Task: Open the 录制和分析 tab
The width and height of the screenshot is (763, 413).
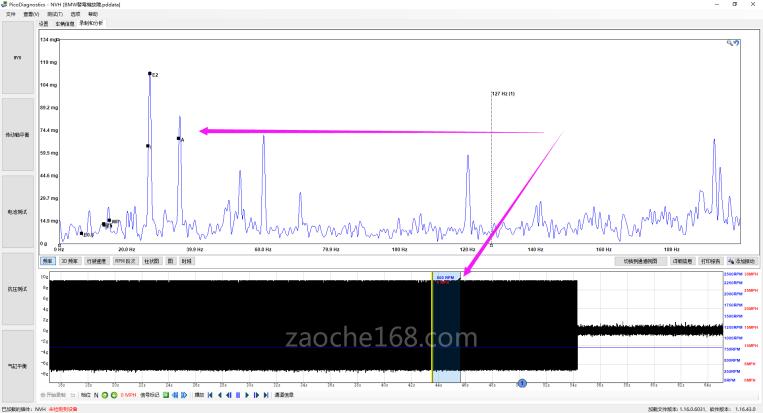Action: click(92, 23)
